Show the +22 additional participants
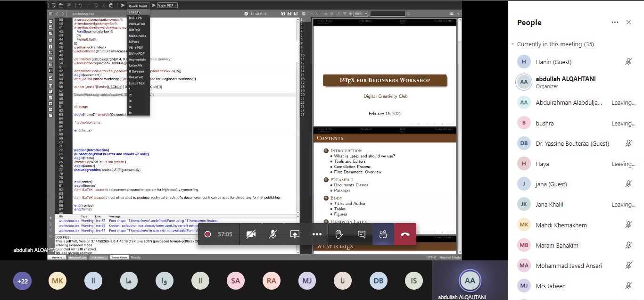Viewport: 644px width, 300px height. 22,281
